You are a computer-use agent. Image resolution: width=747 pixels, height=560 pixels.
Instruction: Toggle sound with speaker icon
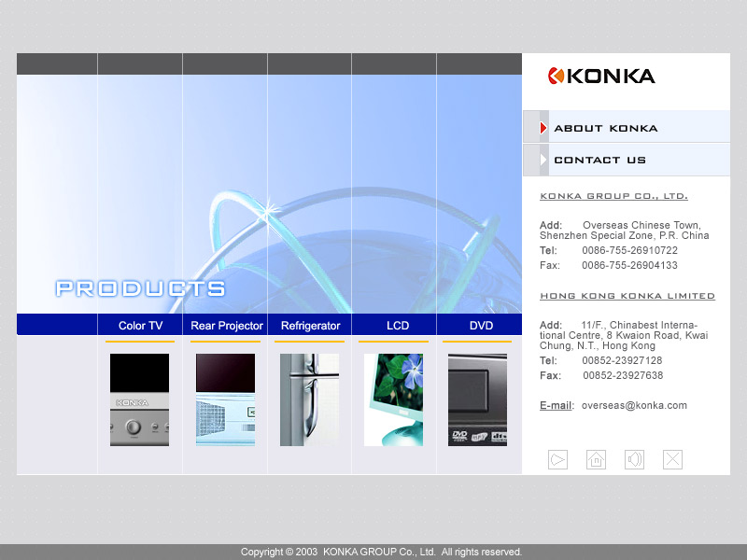[634, 459]
